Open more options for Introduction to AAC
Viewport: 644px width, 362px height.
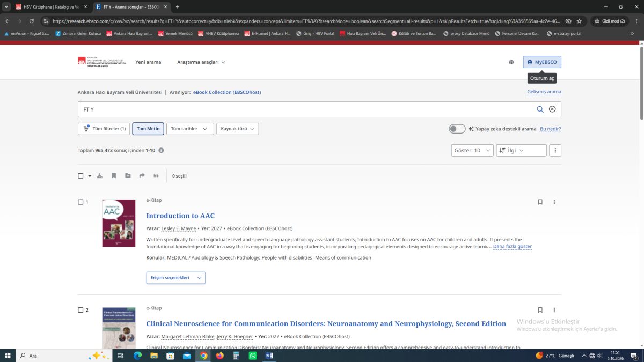(554, 202)
